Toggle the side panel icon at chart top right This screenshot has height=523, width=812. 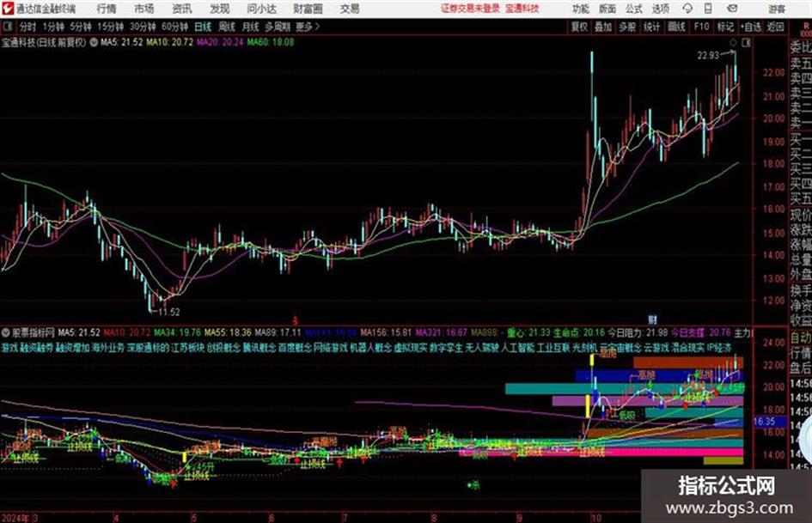746,43
